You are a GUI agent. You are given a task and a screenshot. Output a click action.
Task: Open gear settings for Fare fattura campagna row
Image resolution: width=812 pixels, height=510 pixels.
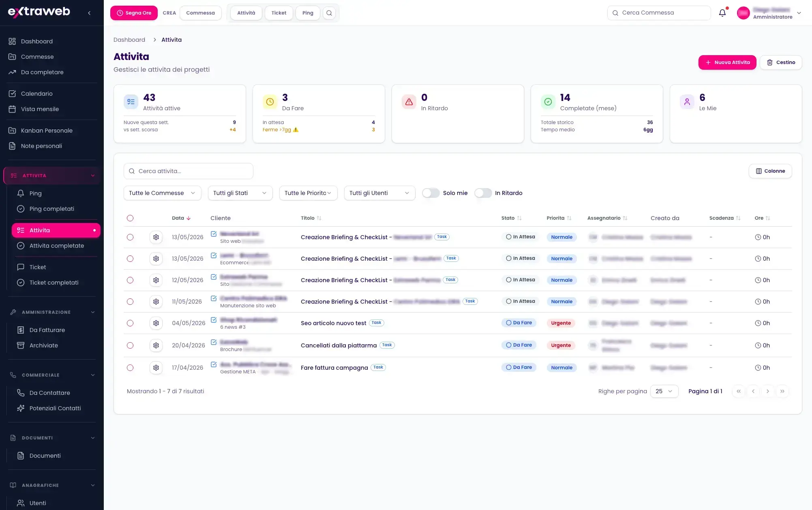(x=156, y=368)
